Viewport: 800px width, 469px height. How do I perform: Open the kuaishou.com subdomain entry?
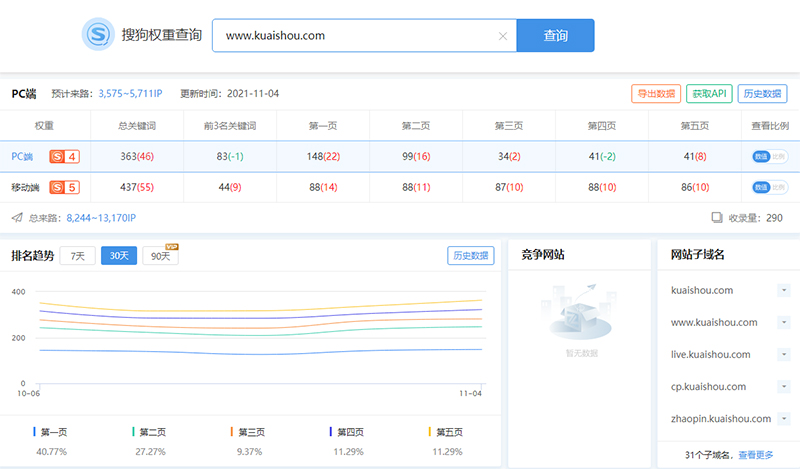[702, 290]
